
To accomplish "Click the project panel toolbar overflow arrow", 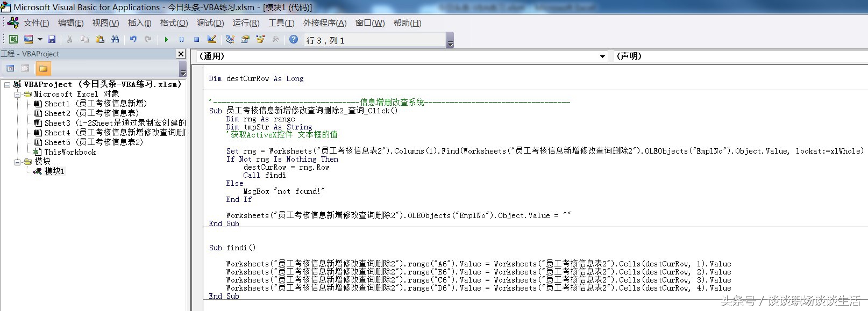I will (x=183, y=69).
